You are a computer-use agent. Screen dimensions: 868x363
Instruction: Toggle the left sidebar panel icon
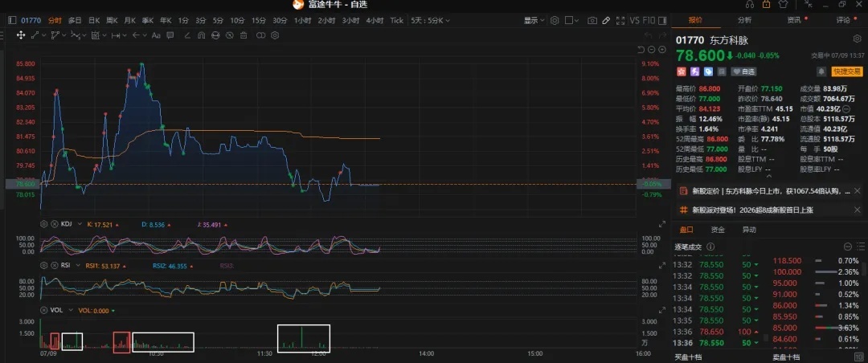point(12,20)
